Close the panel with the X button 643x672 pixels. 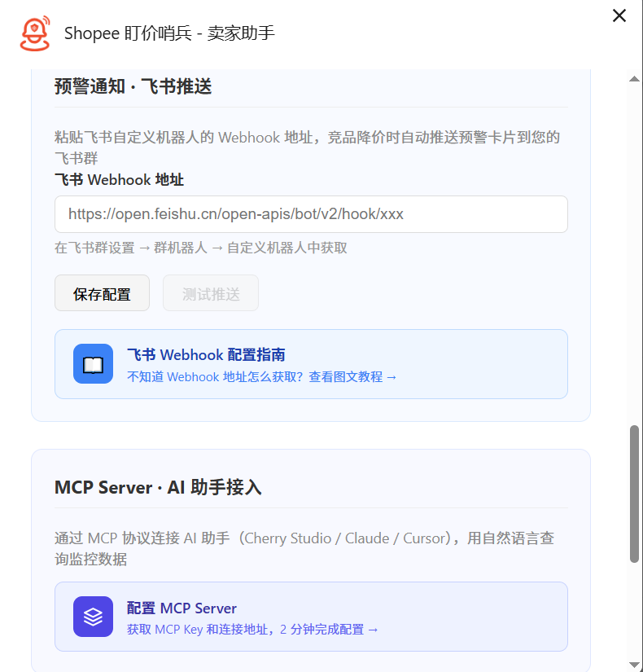[x=619, y=15]
